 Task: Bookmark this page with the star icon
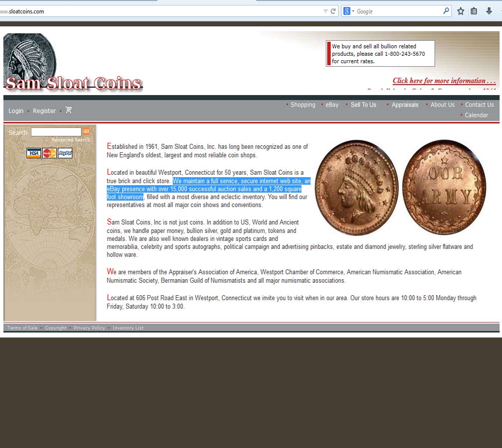(461, 11)
